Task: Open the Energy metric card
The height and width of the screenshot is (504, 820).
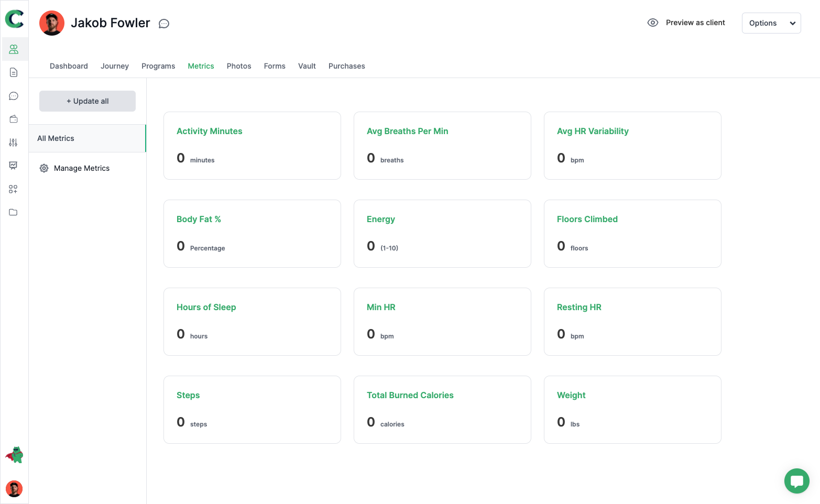Action: click(442, 234)
